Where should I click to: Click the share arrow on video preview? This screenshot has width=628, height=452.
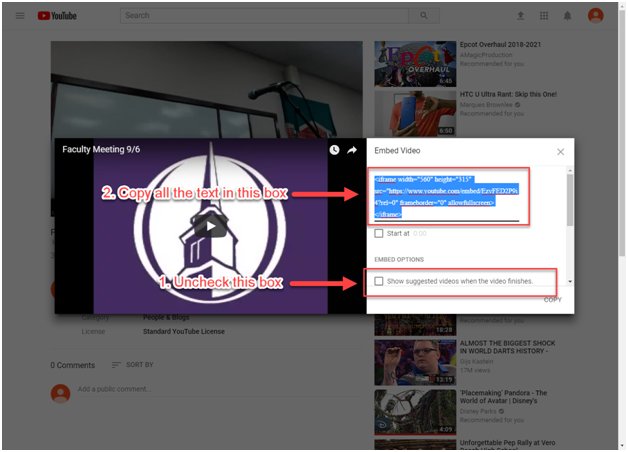click(x=352, y=150)
